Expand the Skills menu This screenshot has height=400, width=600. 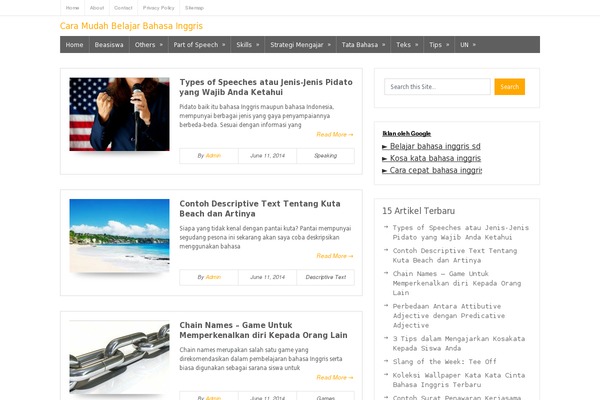[x=248, y=45]
